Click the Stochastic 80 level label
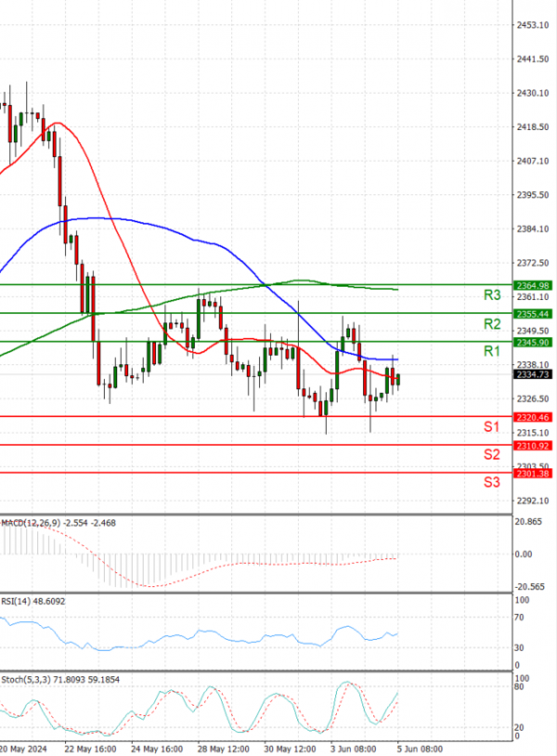Image resolution: width=557 pixels, height=756 pixels. [520, 686]
